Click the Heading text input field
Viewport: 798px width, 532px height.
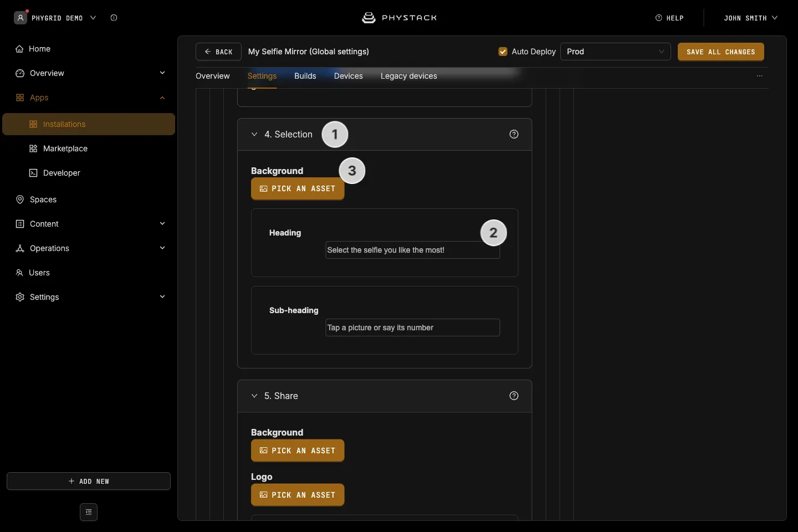[413, 250]
